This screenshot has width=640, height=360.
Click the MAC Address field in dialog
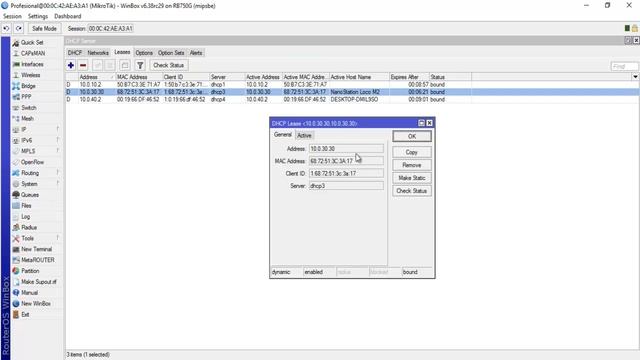click(x=346, y=161)
